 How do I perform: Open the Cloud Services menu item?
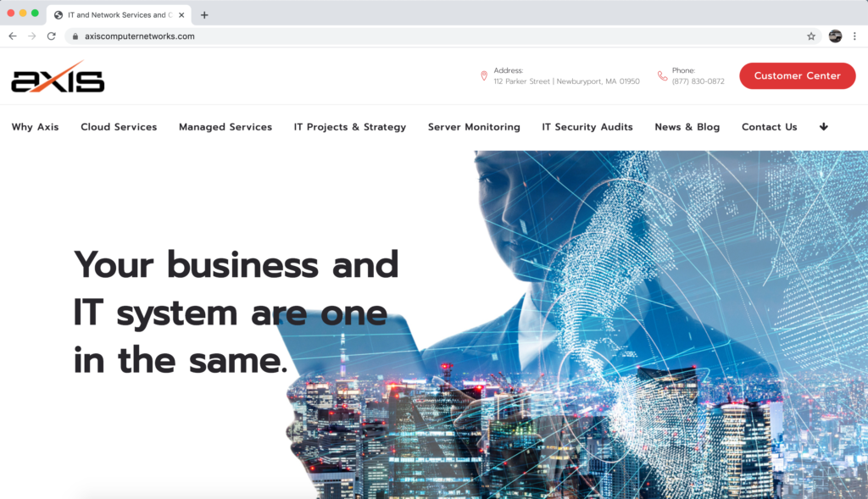[x=119, y=127]
